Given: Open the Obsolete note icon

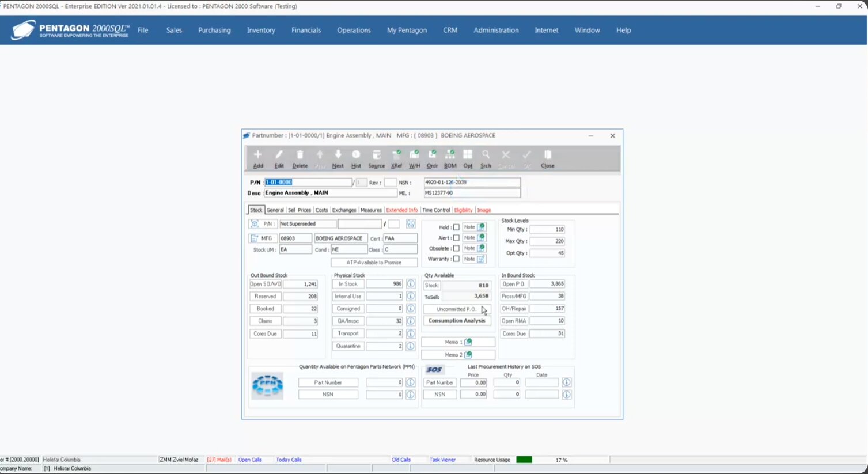Looking at the screenshot, I should click(x=482, y=248).
